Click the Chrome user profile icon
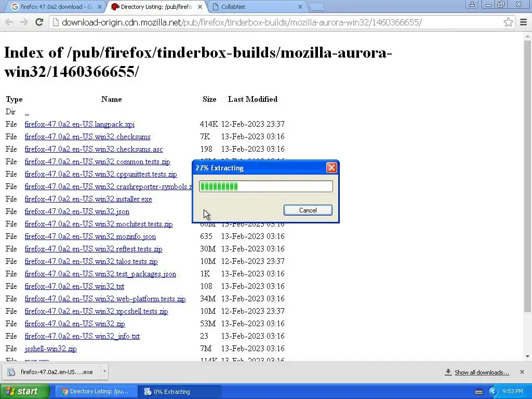The width and height of the screenshot is (532, 399). [472, 4]
